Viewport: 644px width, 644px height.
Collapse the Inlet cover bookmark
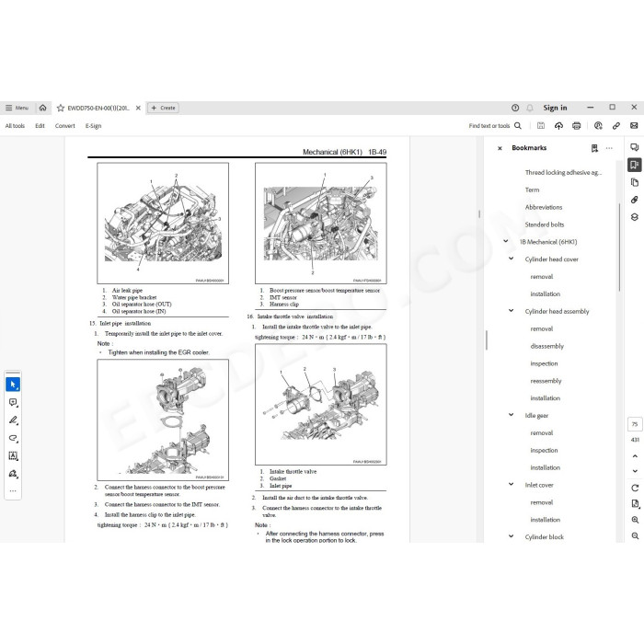pyautogui.click(x=511, y=485)
